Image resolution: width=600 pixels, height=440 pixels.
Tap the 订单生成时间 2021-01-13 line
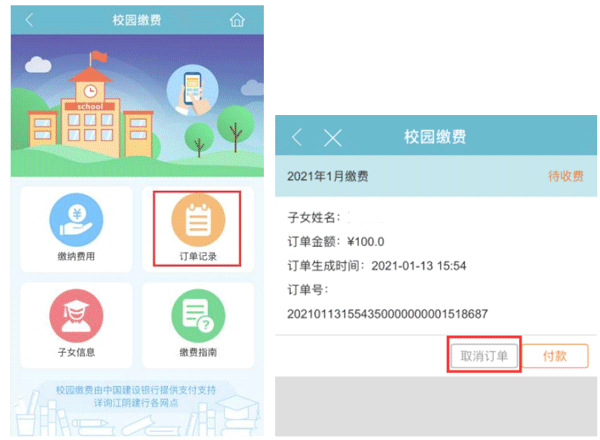point(377,265)
